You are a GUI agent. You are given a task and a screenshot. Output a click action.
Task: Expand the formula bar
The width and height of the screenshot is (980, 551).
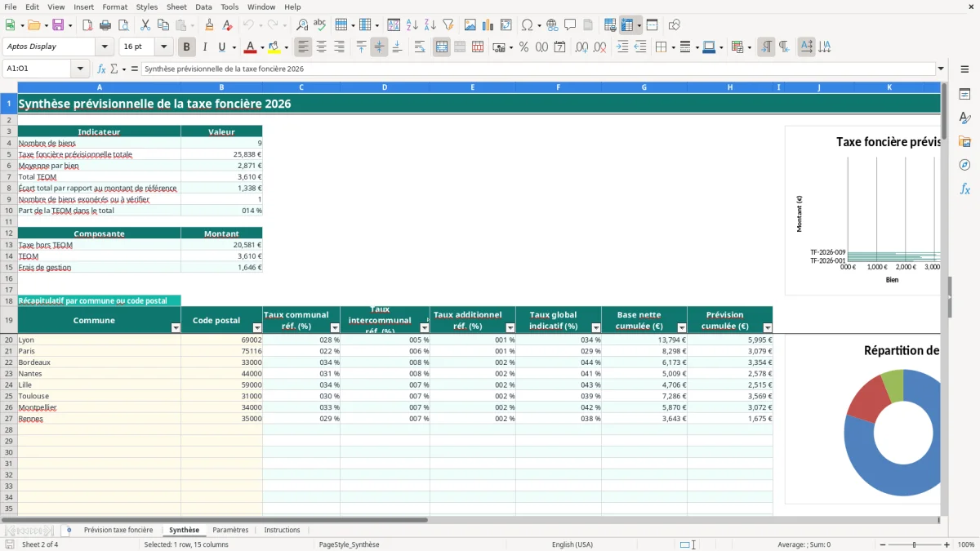pyautogui.click(x=941, y=69)
